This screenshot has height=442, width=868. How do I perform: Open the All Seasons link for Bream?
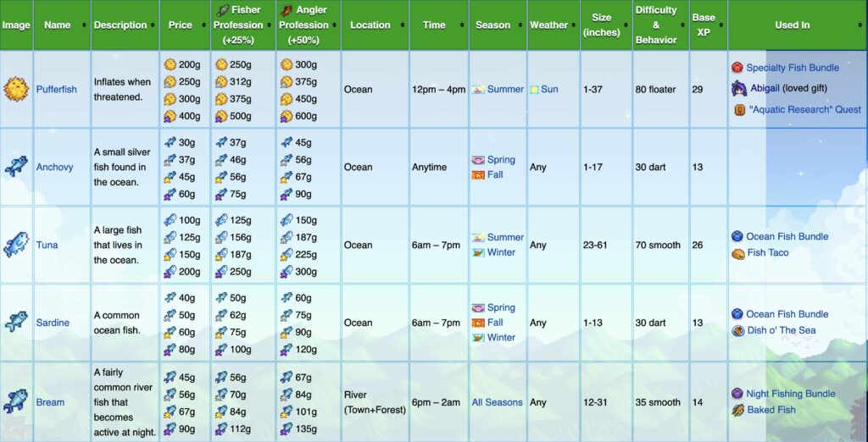(497, 402)
